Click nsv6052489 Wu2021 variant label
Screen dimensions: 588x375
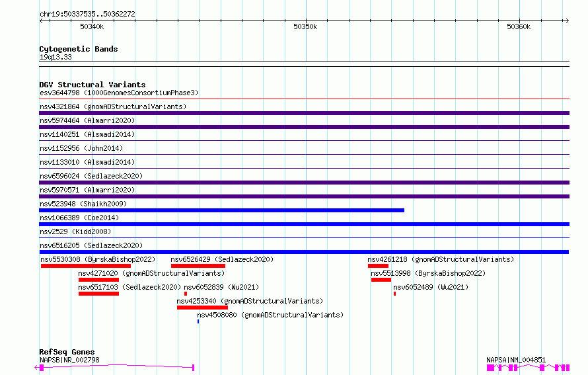(431, 287)
